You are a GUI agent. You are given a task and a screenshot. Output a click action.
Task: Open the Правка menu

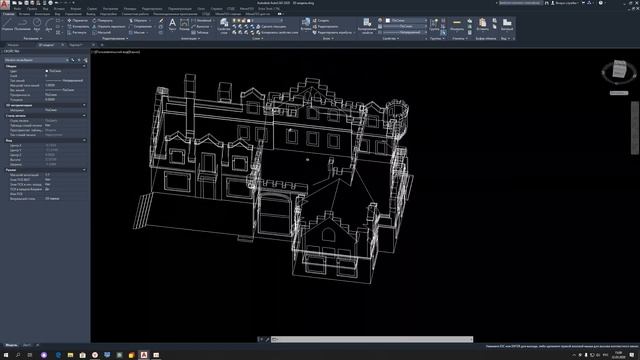(x=32, y=9)
